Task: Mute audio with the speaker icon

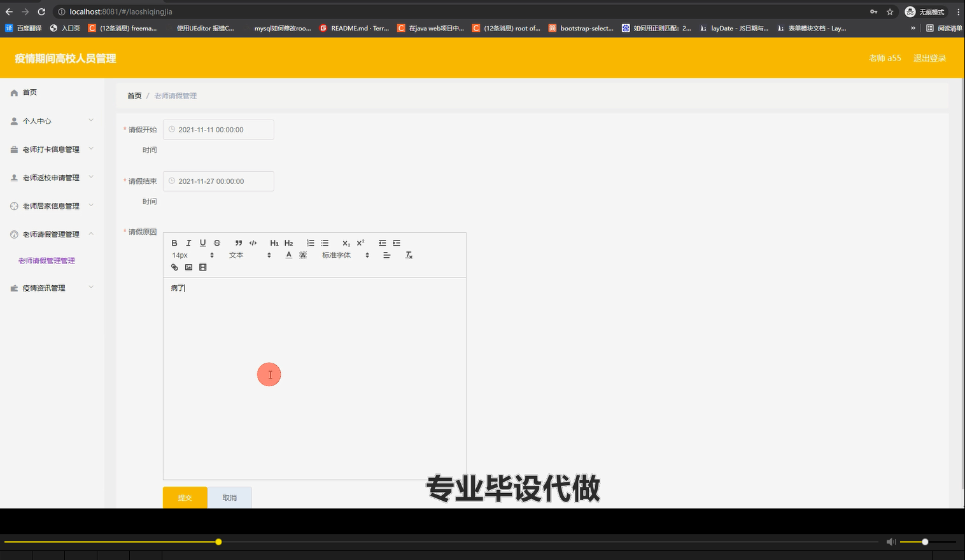Action: pos(891,542)
